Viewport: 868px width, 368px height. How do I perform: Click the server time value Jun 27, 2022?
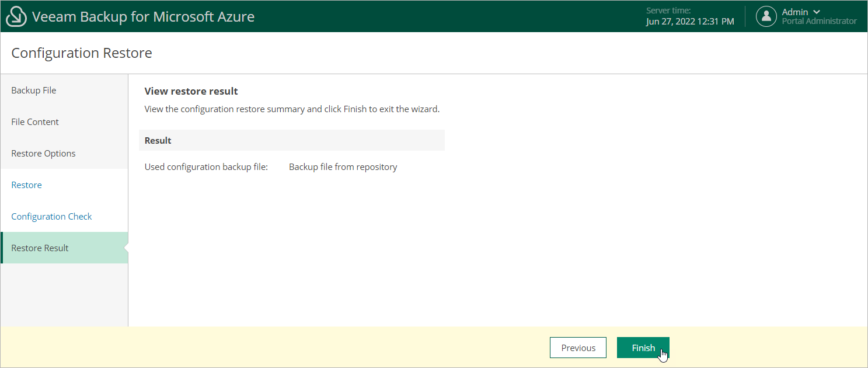pyautogui.click(x=690, y=22)
